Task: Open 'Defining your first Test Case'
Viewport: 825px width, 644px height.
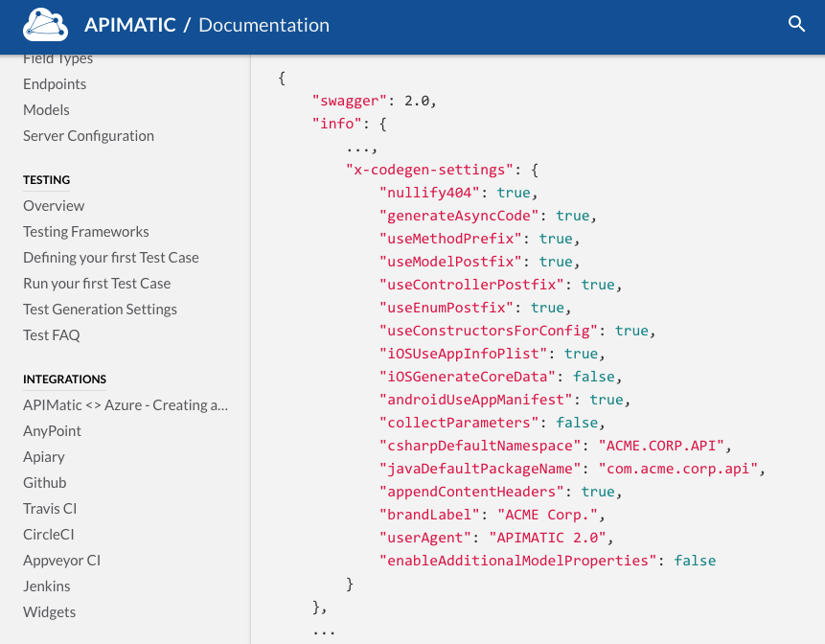Action: coord(110,257)
